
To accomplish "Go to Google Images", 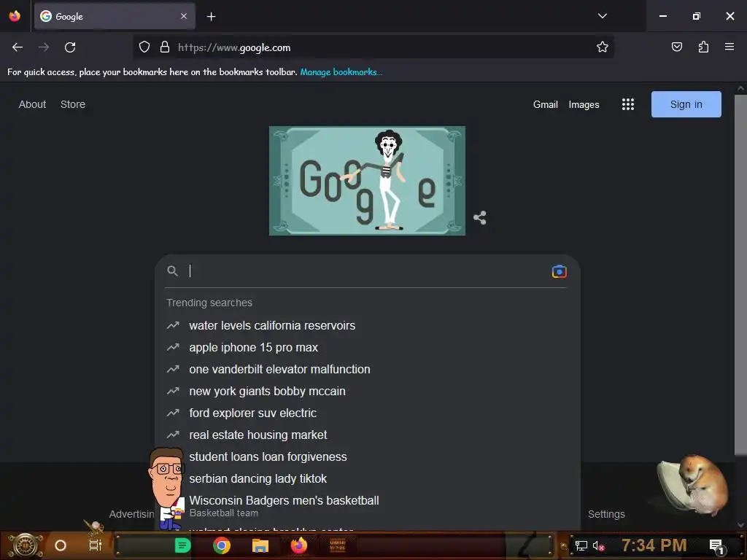I will [584, 104].
